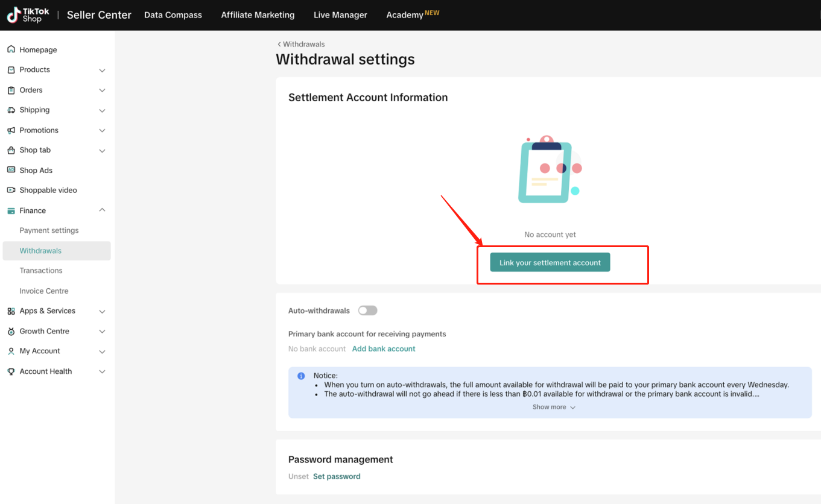Click the Orders clipboard icon
The image size is (821, 504).
click(x=11, y=90)
